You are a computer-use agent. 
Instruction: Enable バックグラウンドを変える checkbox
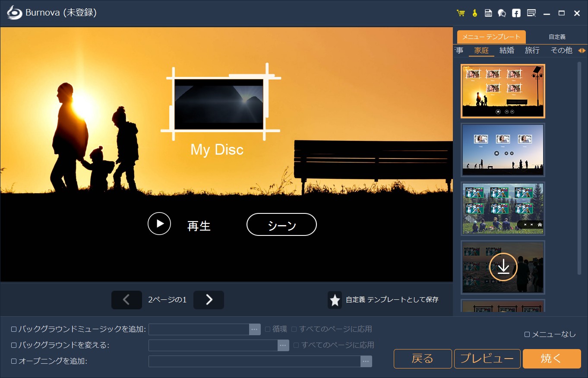[13, 345]
